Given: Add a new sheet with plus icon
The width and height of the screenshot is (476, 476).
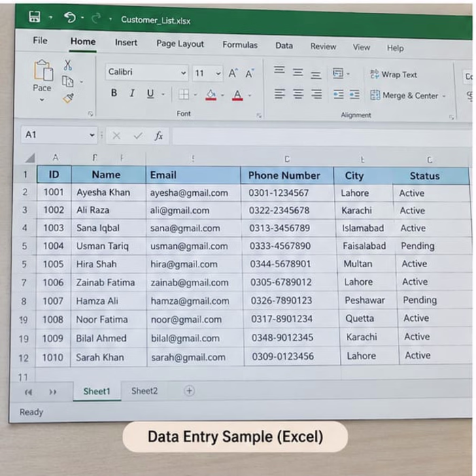Looking at the screenshot, I should click(x=189, y=391).
